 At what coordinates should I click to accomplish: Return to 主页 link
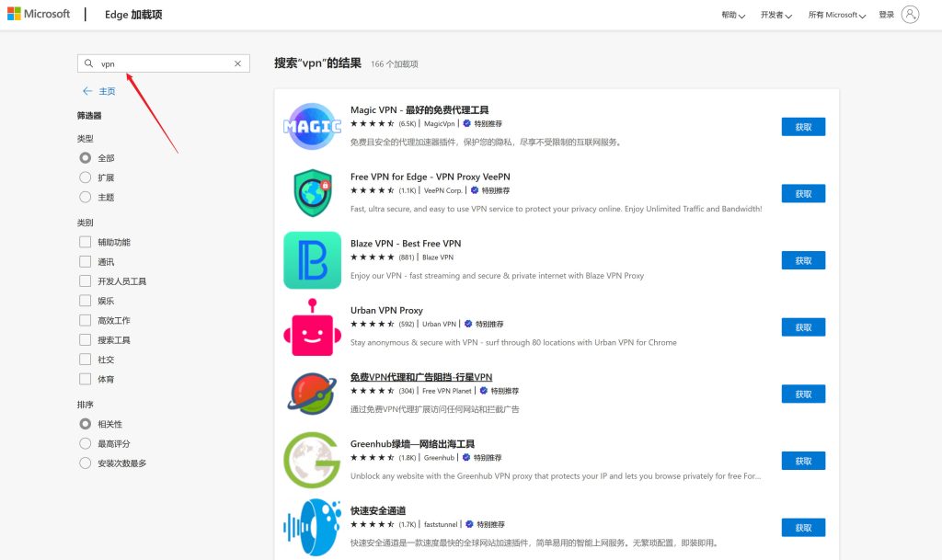107,91
